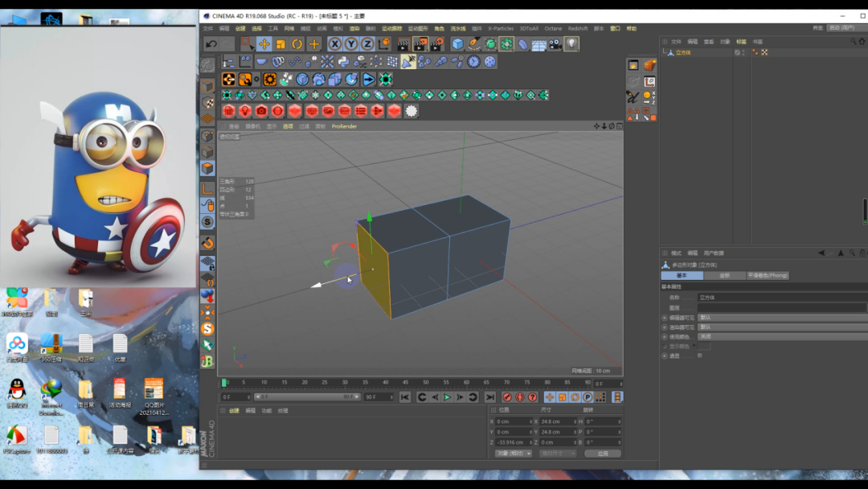Click the clock-face icon in second toolbar

point(473,61)
